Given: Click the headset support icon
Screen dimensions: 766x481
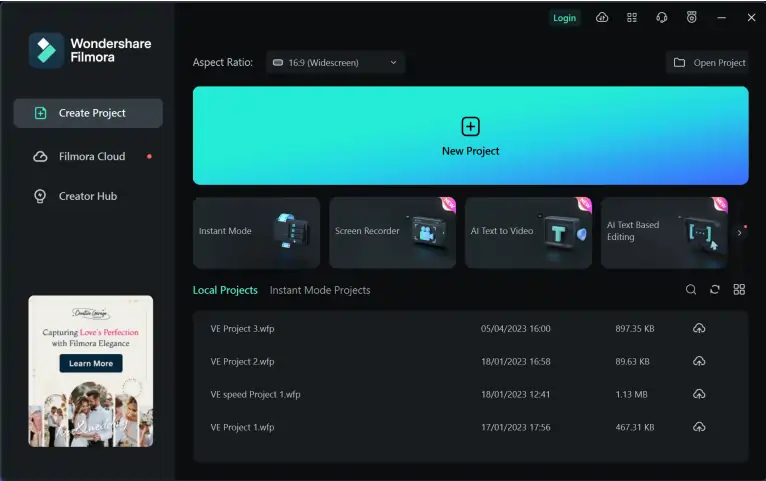Looking at the screenshot, I should [662, 18].
